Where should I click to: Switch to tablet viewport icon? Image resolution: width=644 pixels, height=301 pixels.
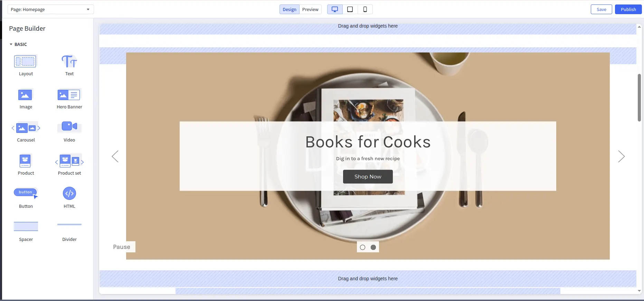tap(350, 9)
